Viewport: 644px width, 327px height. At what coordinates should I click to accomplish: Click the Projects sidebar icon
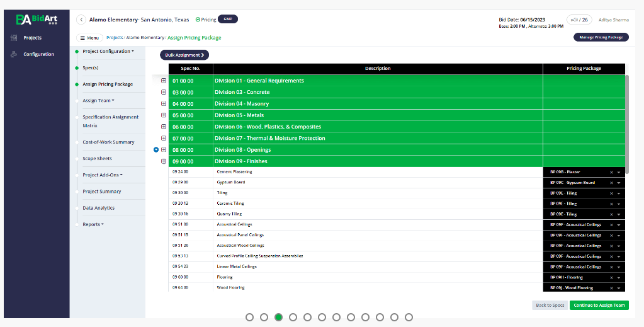coord(14,38)
